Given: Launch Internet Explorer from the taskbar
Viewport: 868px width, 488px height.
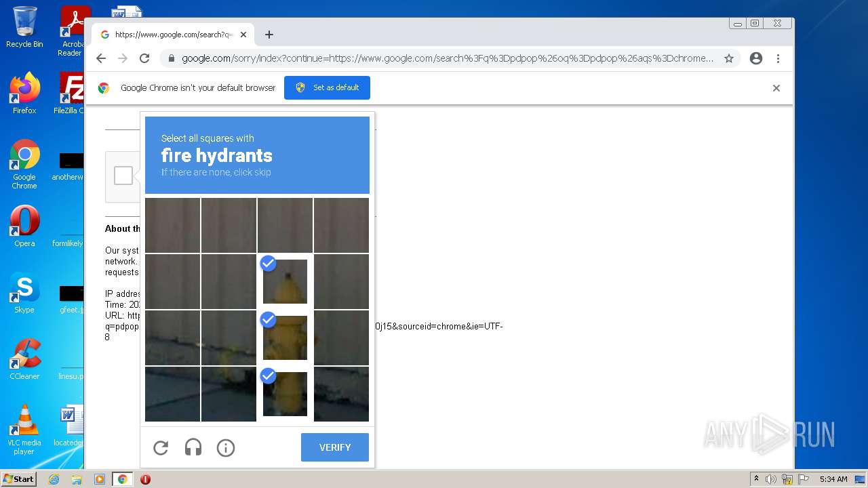Looking at the screenshot, I should pyautogui.click(x=54, y=479).
